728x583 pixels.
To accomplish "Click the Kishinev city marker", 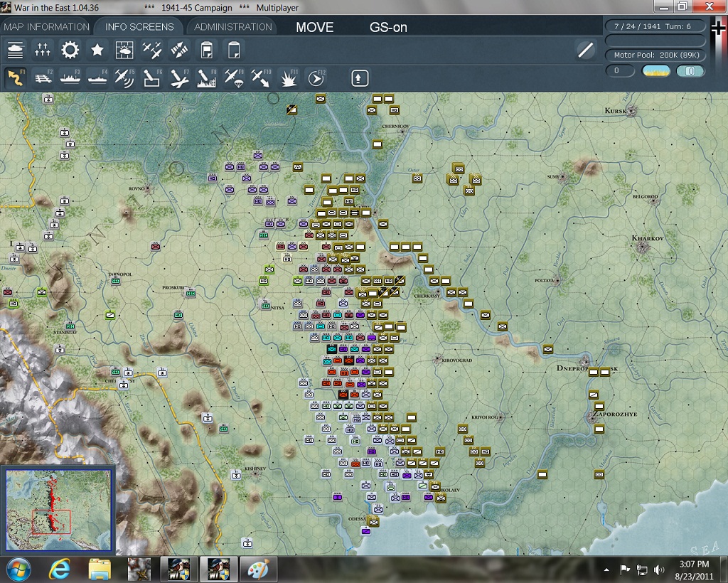I will pos(255,474).
